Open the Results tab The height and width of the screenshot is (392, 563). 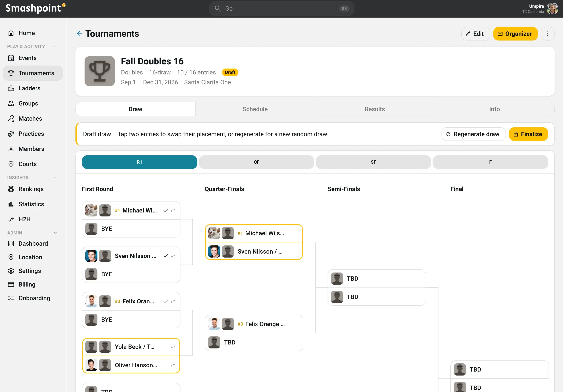[x=375, y=109]
